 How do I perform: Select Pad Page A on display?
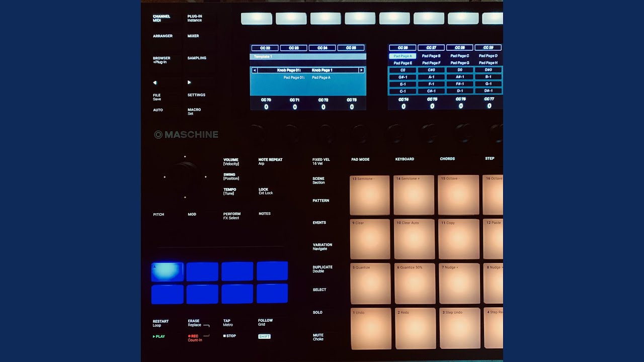403,56
